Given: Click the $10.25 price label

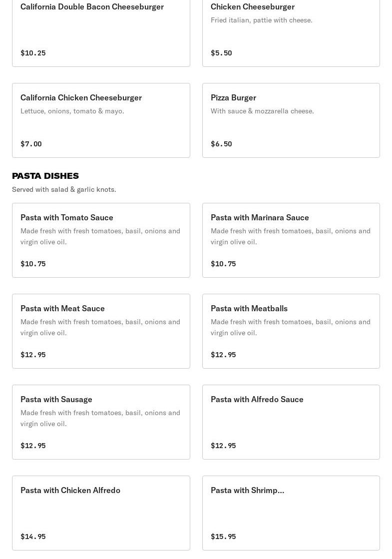Looking at the screenshot, I should point(33,53).
